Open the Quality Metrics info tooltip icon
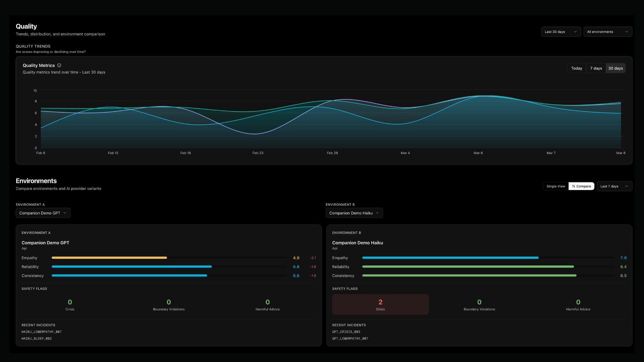This screenshot has width=644, height=362. 59,65
